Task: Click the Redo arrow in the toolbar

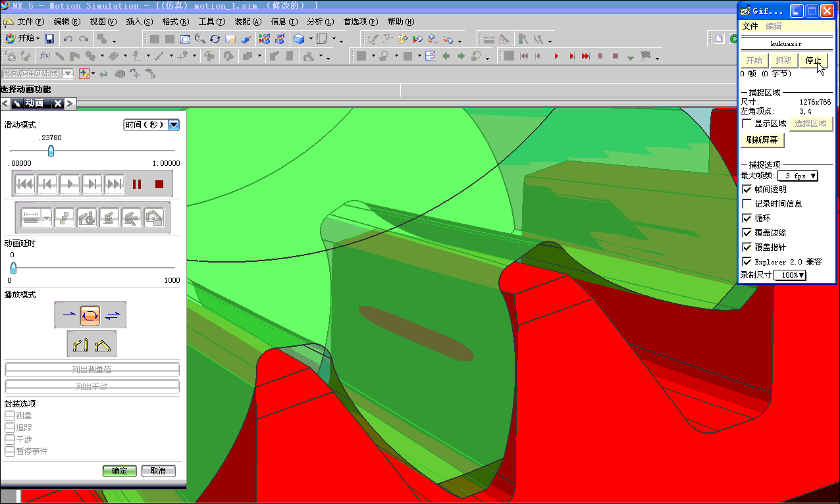Action: (84, 39)
